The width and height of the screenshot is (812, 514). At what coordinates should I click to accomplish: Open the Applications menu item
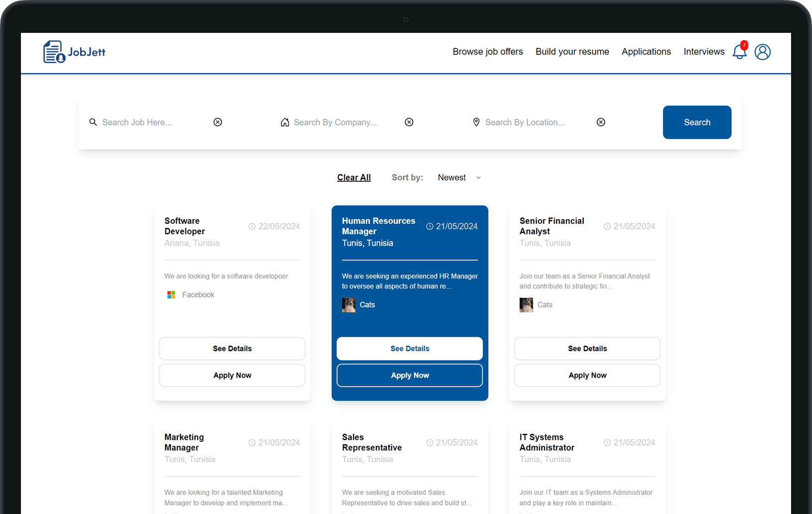646,52
